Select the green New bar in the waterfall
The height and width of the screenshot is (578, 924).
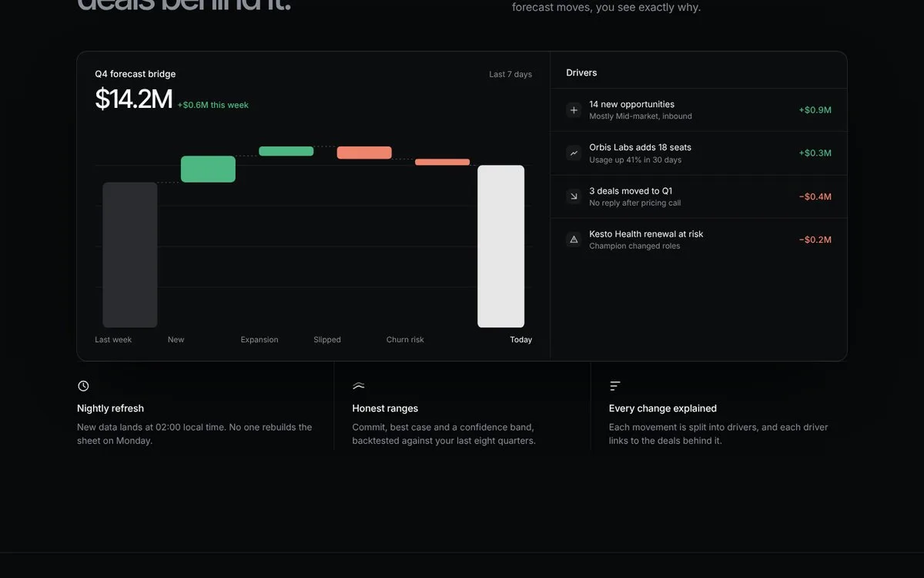[208, 169]
